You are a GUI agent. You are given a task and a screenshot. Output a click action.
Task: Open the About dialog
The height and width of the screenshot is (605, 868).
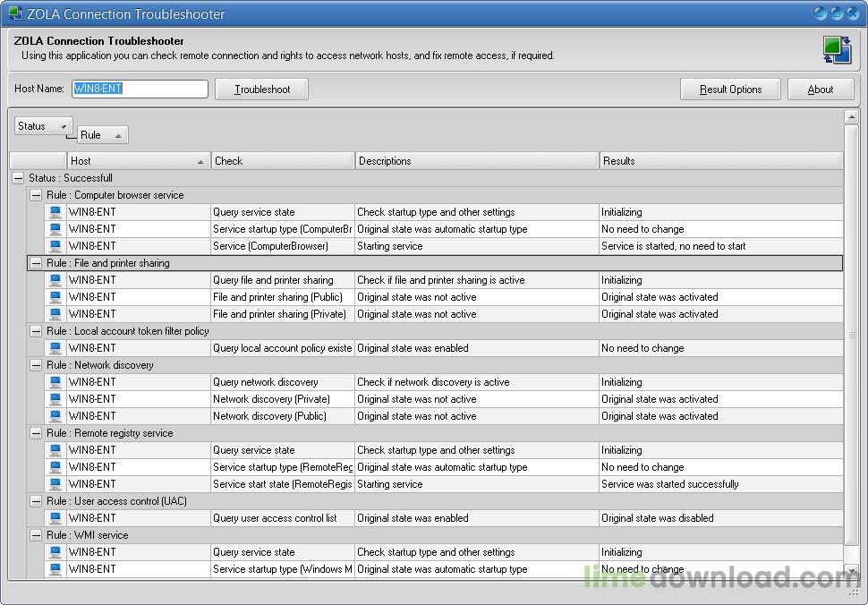(x=821, y=89)
